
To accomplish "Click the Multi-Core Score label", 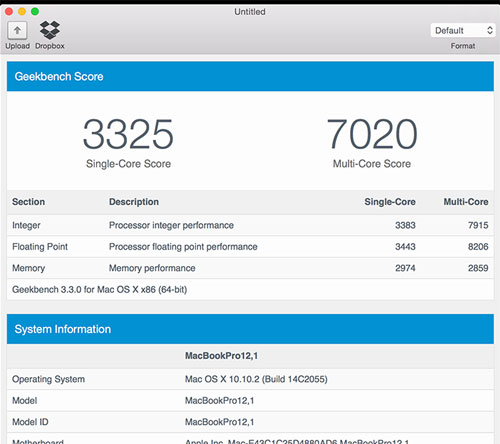I will 372,164.
